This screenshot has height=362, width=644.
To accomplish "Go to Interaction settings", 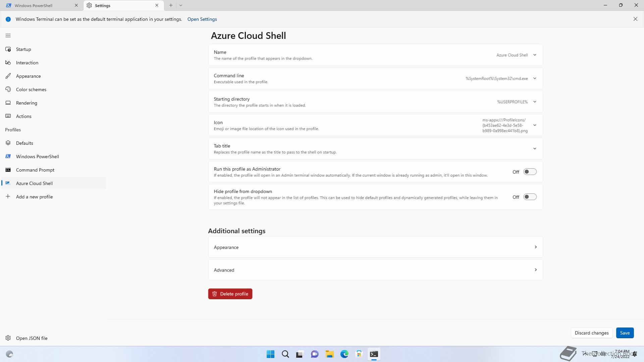I will point(54,63).
